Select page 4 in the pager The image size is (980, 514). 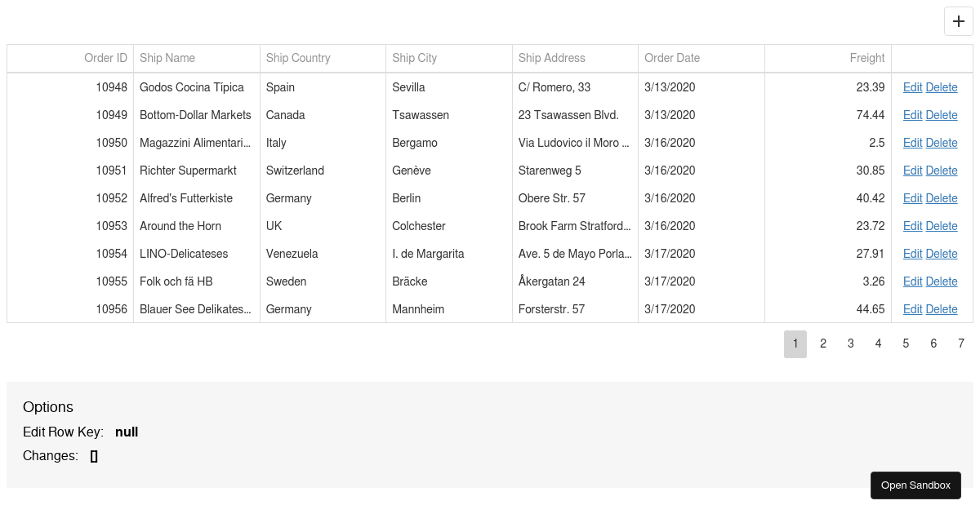(878, 343)
